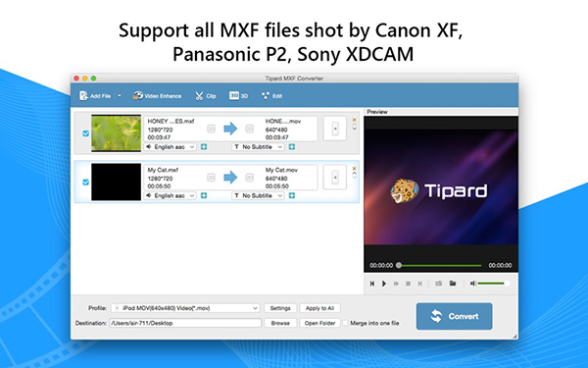Select the HONEY…ES.mxf video thumbnail
The width and height of the screenshot is (588, 368).
(x=117, y=133)
